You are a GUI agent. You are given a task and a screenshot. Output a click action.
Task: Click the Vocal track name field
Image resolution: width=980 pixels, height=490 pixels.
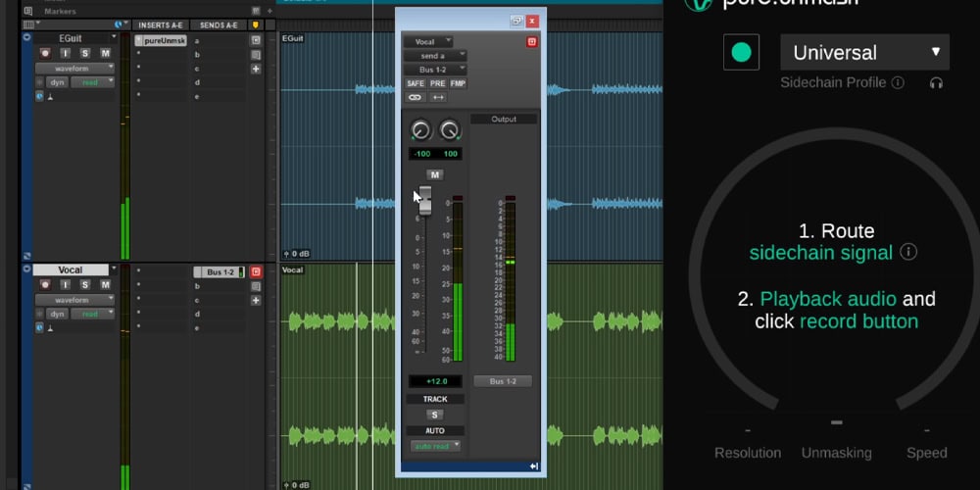point(70,270)
